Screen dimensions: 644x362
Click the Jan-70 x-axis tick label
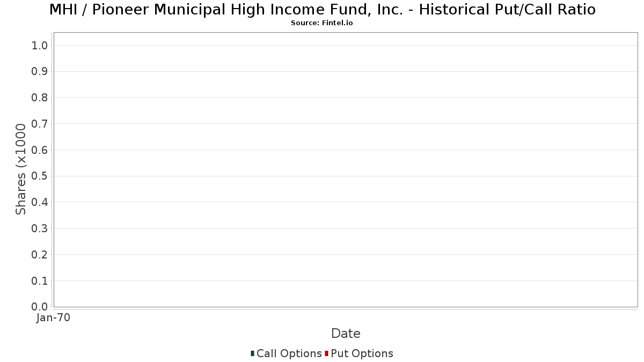[53, 318]
